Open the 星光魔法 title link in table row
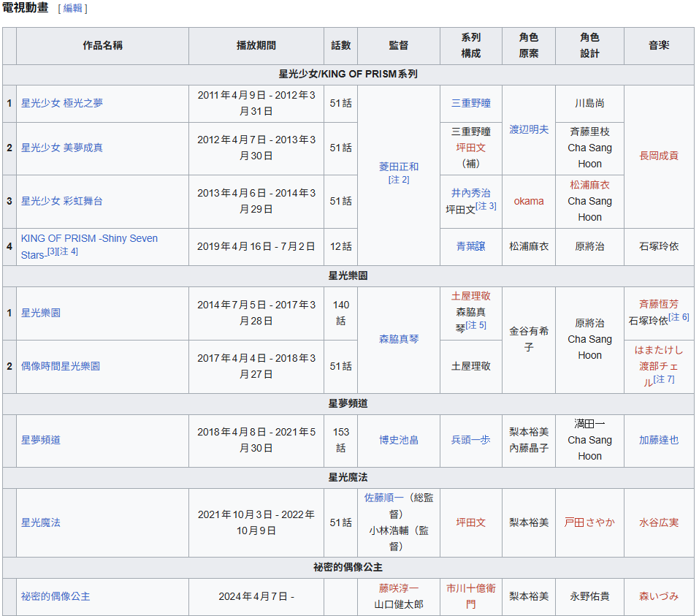 click(x=41, y=522)
